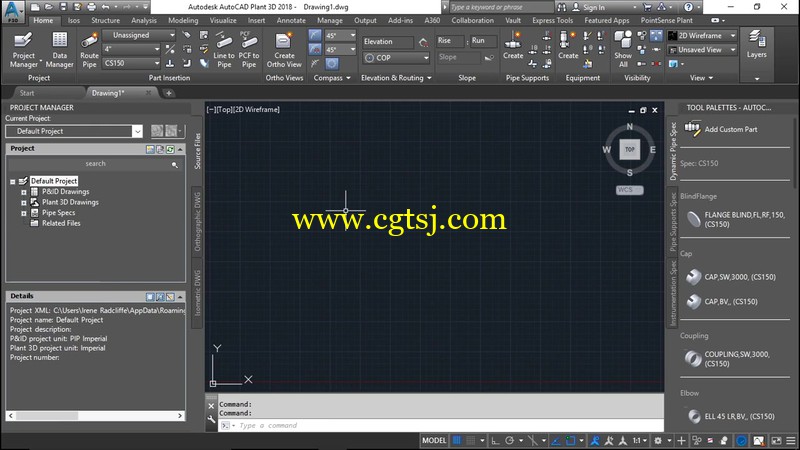Expand the P&ID Drawings tree node
The image size is (800, 450).
click(x=23, y=192)
